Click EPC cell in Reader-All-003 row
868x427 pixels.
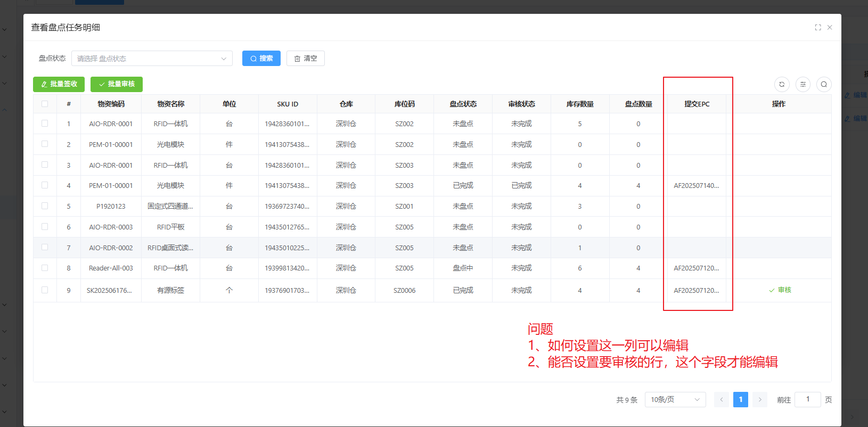(x=697, y=268)
